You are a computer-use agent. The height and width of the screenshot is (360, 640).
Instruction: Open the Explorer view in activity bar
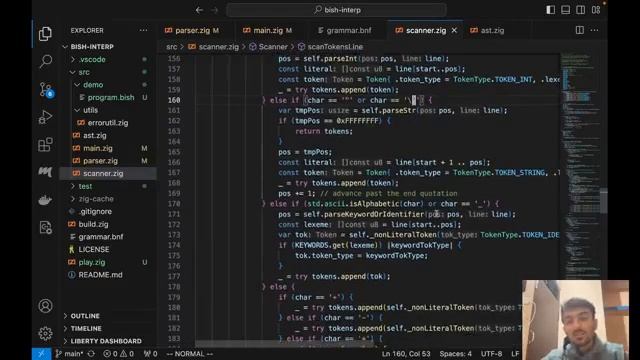tap(45, 34)
